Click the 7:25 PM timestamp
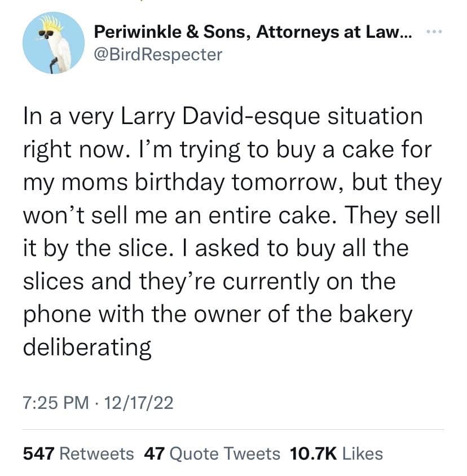Image resolution: width=467 pixels, height=476 pixels. point(56,403)
